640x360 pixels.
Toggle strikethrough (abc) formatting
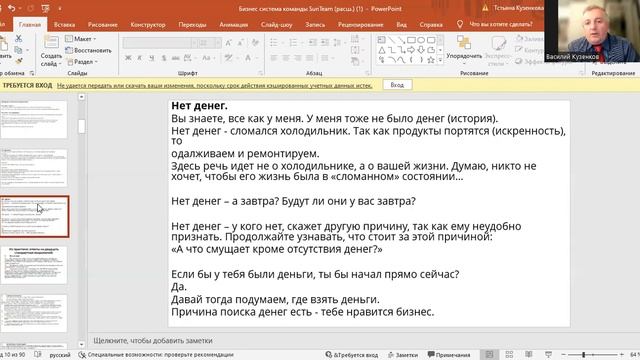tap(176, 58)
